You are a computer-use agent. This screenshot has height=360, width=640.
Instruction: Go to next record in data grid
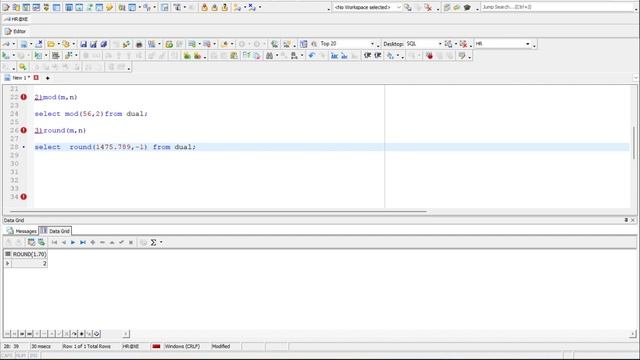coord(73,242)
